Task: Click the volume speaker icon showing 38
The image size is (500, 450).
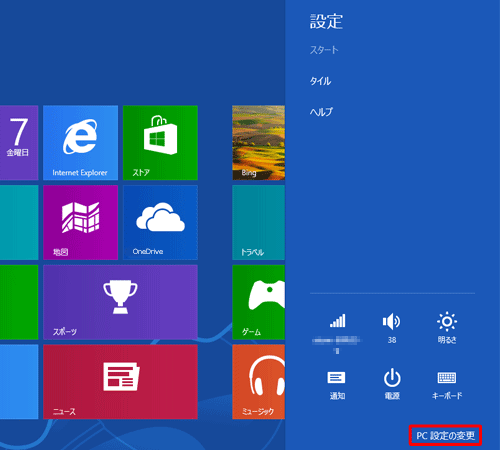Action: (392, 322)
